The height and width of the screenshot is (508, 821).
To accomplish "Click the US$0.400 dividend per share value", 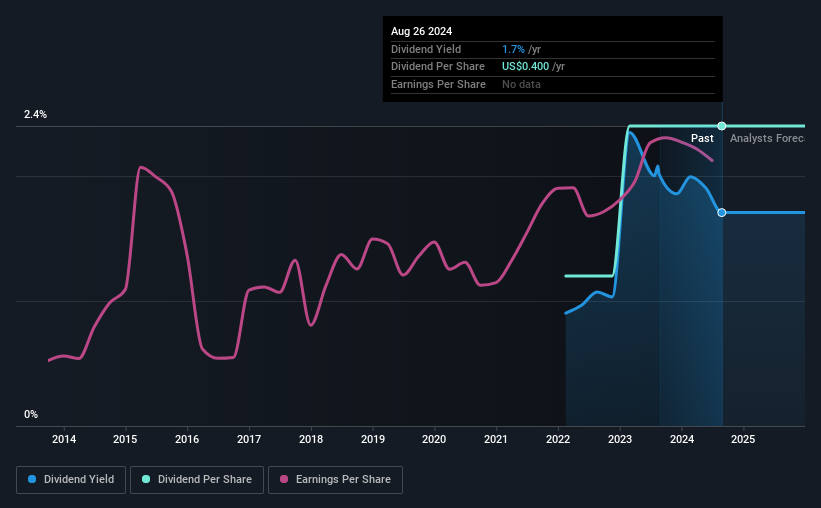I will click(525, 67).
